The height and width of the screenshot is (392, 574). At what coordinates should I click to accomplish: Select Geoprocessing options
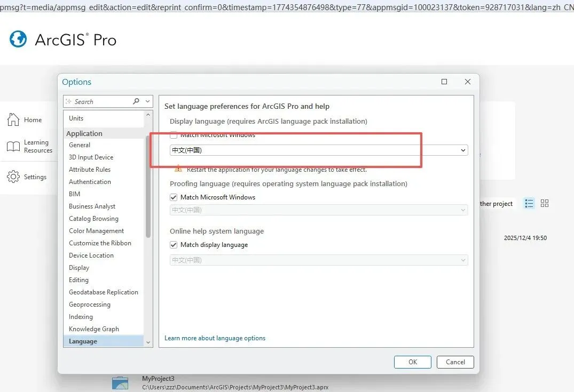click(90, 305)
